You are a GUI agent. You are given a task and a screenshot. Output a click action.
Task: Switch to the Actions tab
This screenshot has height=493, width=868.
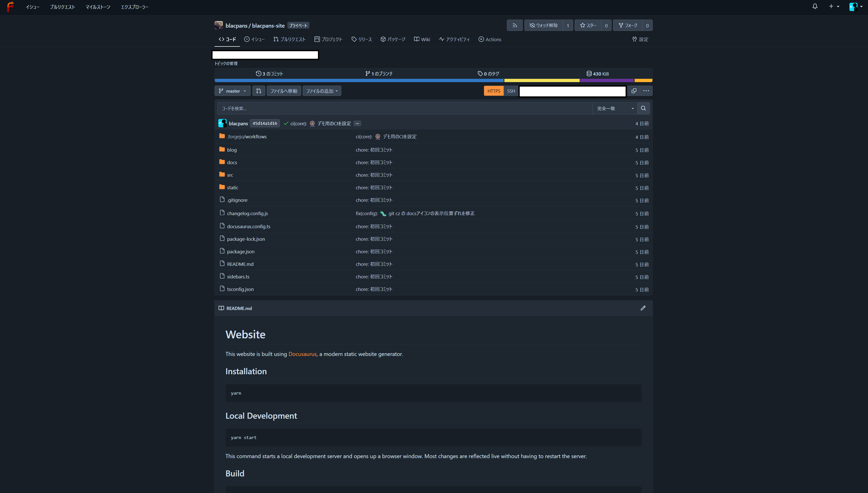[x=490, y=39]
